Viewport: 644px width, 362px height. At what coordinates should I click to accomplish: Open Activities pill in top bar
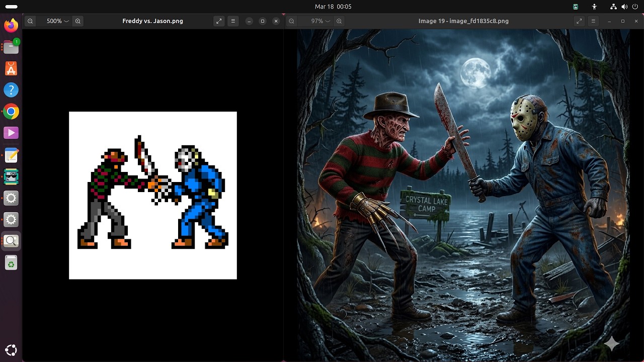point(11,7)
